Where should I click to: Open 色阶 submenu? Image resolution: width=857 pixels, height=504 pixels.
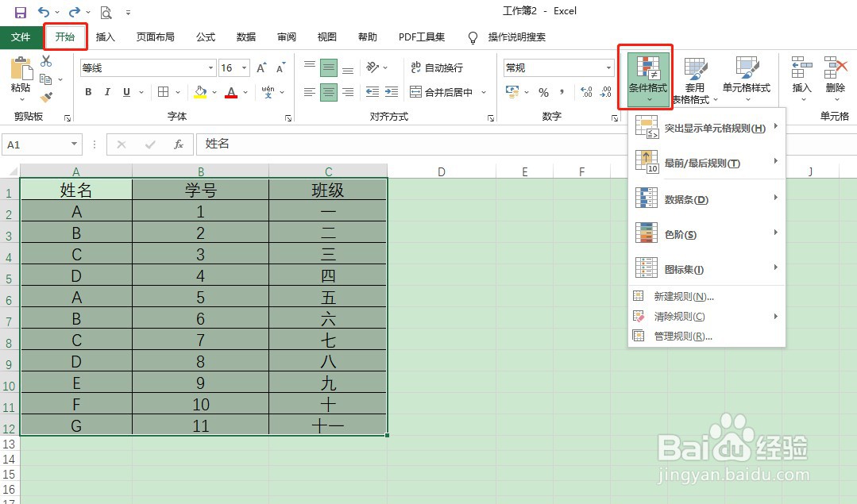tap(707, 233)
